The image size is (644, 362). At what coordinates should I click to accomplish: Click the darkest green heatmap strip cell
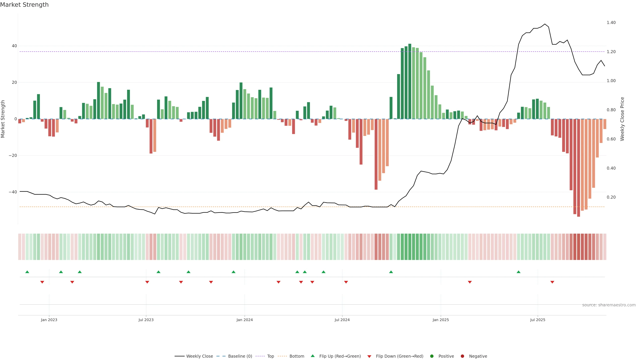coord(410,247)
